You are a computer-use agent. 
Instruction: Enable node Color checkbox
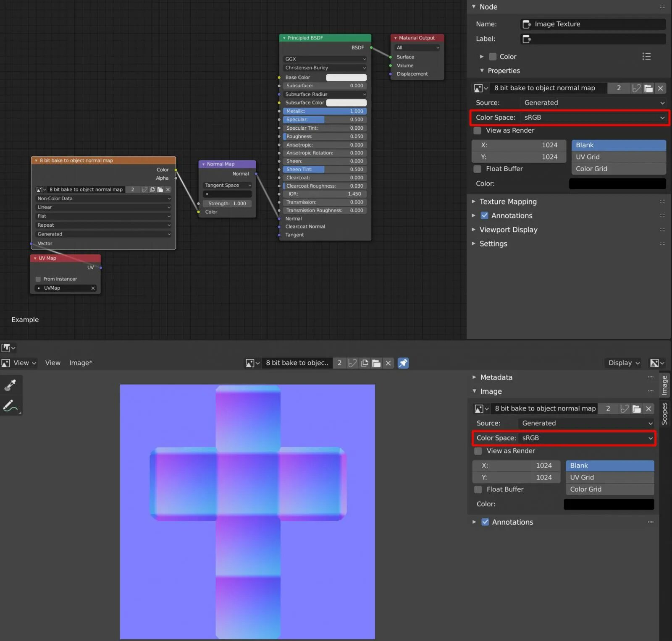point(493,57)
